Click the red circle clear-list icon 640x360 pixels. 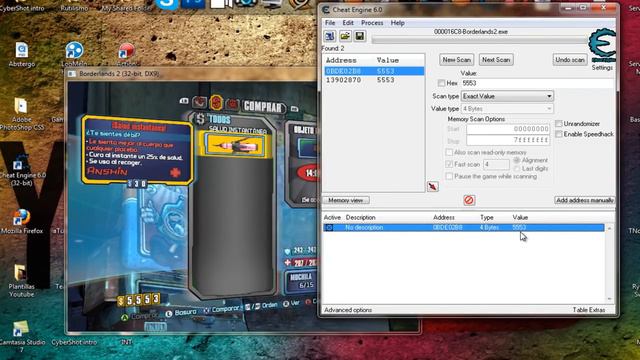point(469,200)
